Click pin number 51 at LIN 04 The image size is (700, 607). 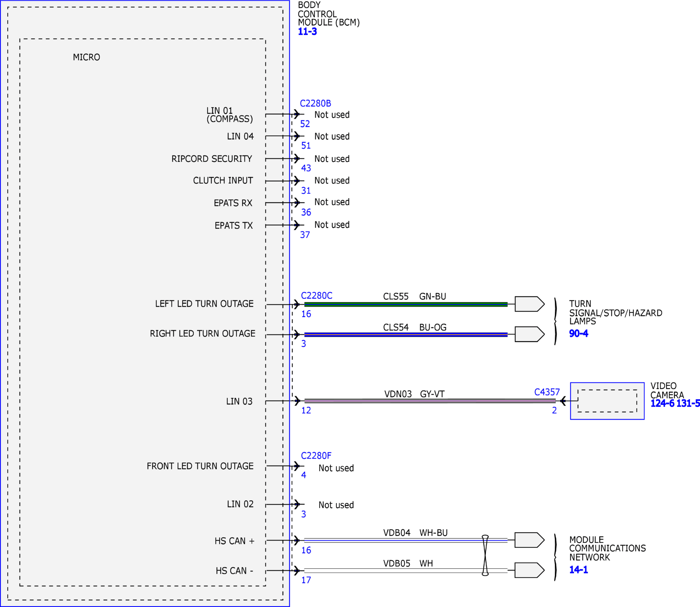(x=306, y=146)
